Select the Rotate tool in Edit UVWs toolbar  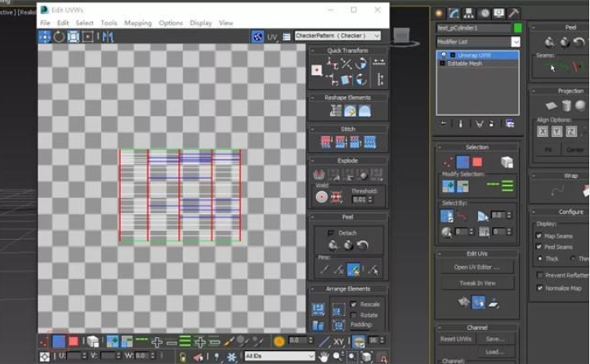point(59,37)
